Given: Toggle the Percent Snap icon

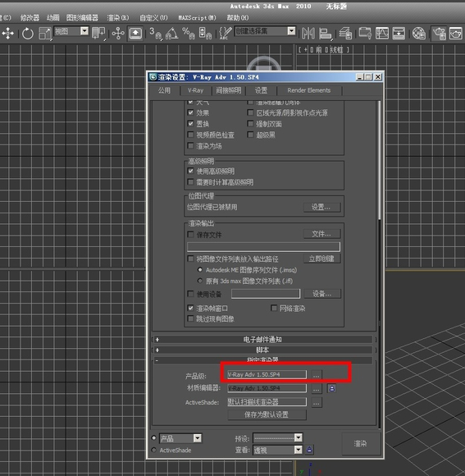Looking at the screenshot, I should (188, 34).
